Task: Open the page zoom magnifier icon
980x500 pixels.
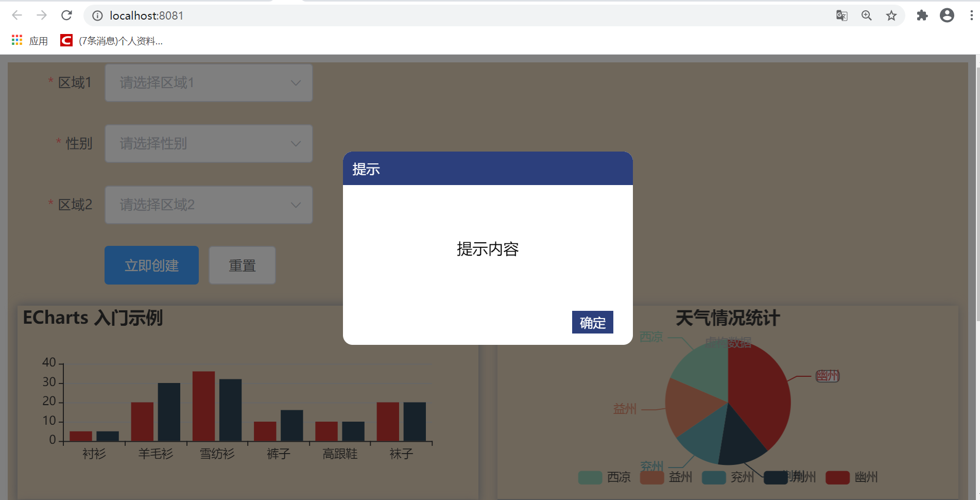Action: (x=866, y=15)
